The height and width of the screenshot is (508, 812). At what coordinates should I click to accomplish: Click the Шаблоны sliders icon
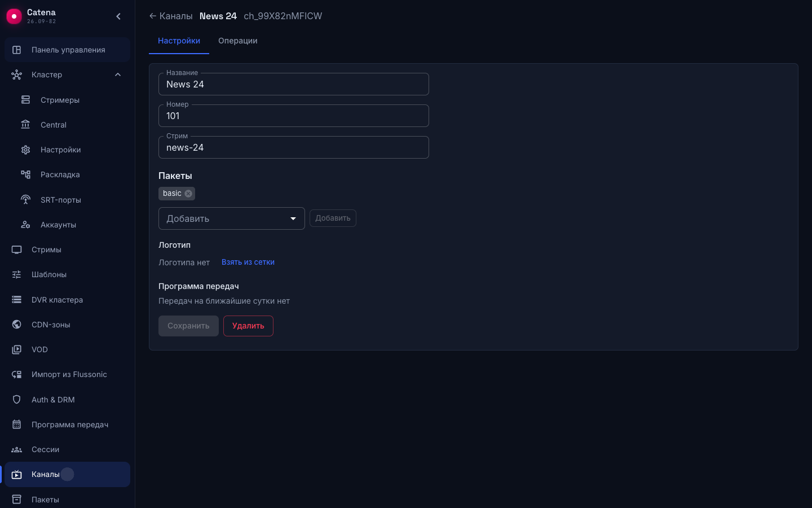(x=17, y=274)
